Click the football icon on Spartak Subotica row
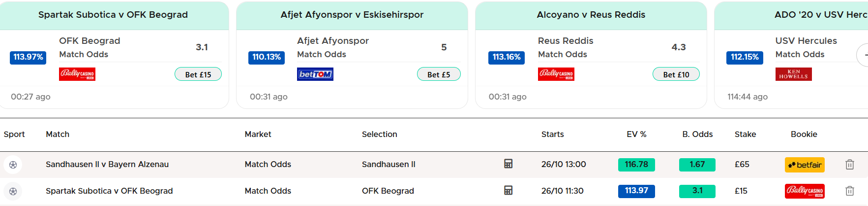The height and width of the screenshot is (206, 868). (x=13, y=191)
